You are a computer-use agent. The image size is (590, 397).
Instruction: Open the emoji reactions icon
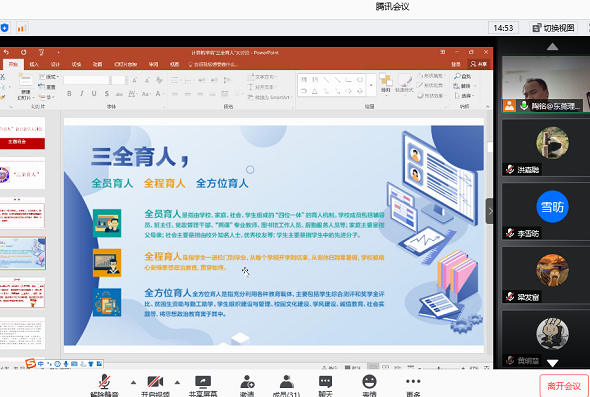point(369,386)
